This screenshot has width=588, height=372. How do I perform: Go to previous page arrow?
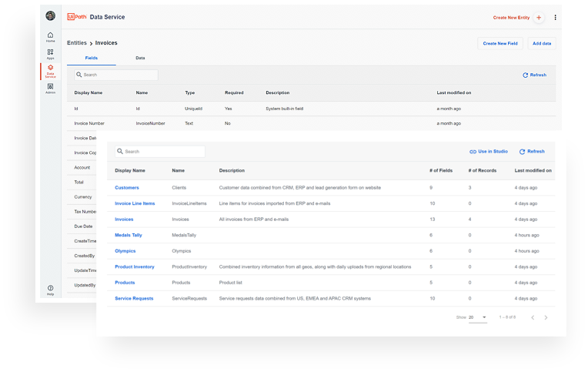pos(533,317)
